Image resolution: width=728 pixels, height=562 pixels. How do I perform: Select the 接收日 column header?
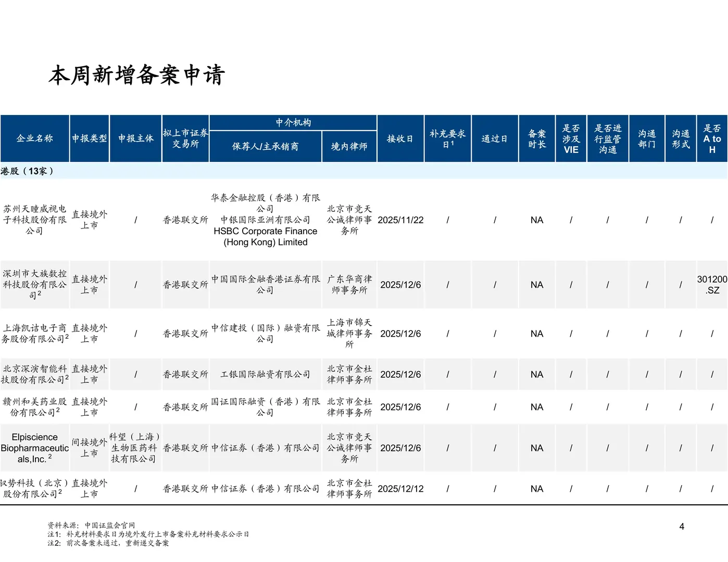tap(400, 138)
